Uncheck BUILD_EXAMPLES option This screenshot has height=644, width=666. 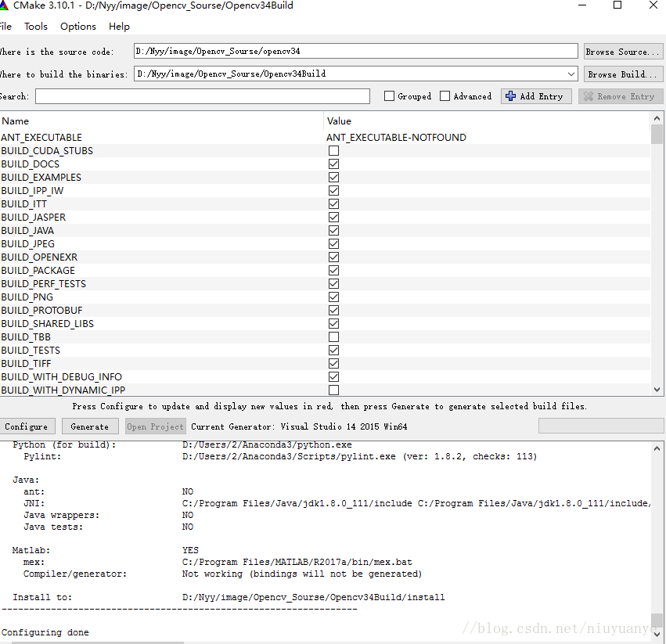(x=334, y=177)
